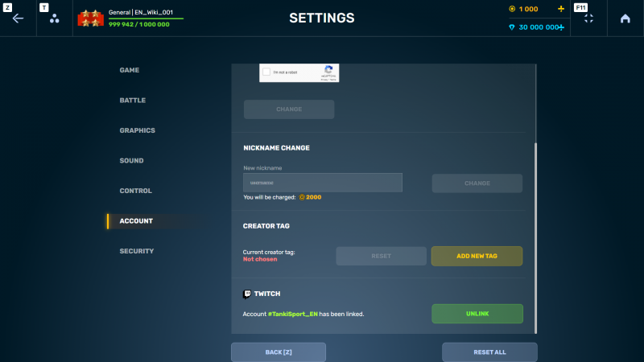Click the New nickname input field
The image size is (644, 362).
pyautogui.click(x=322, y=183)
